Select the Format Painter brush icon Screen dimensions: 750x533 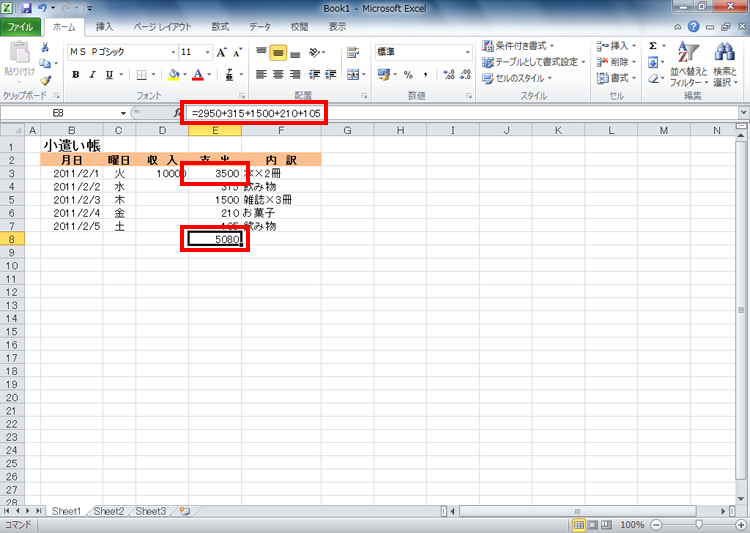45,80
